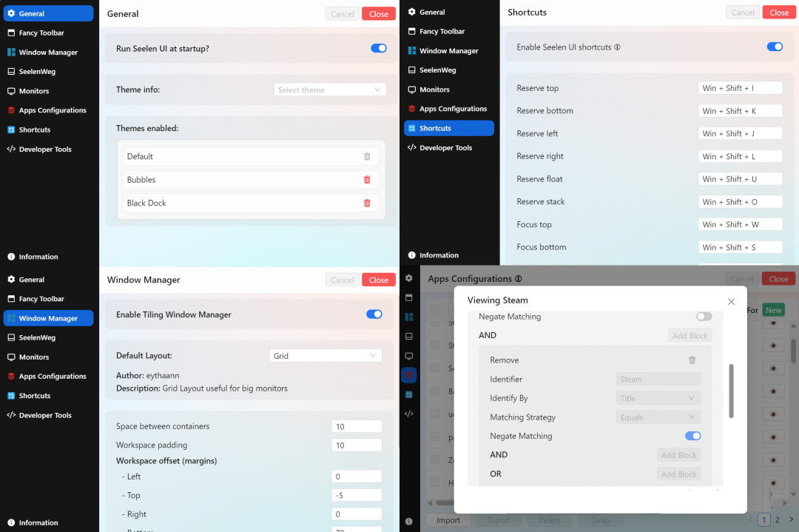The height and width of the screenshot is (532, 799).
Task: Click the Window Manager icon in the collapsed sidebar
Action: (408, 317)
